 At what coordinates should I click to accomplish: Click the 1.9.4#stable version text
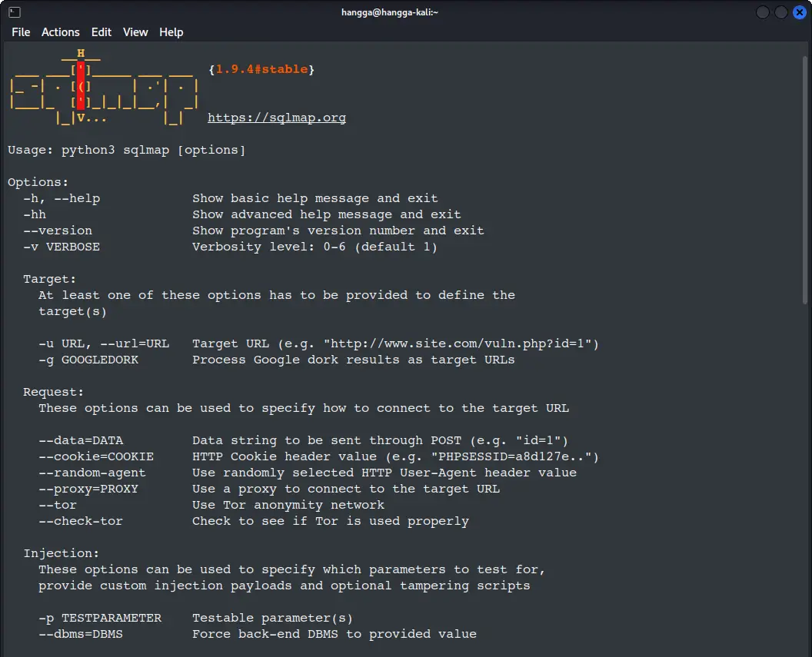click(x=261, y=70)
